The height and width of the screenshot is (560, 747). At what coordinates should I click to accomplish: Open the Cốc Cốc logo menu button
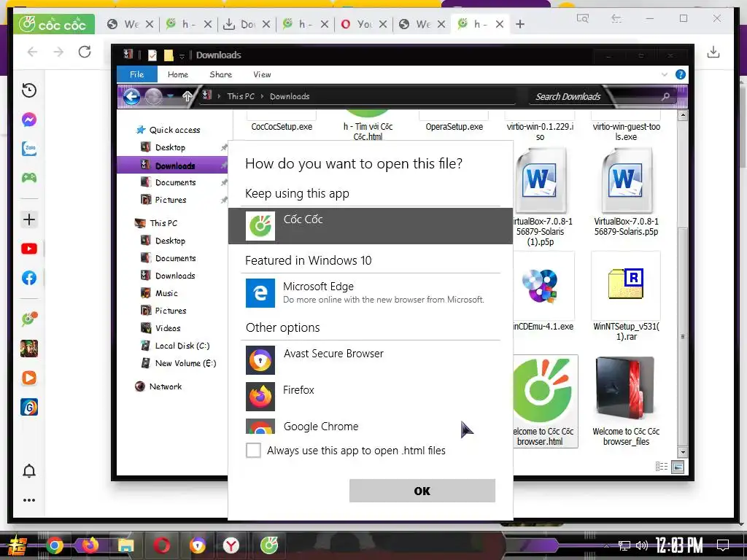(54, 24)
